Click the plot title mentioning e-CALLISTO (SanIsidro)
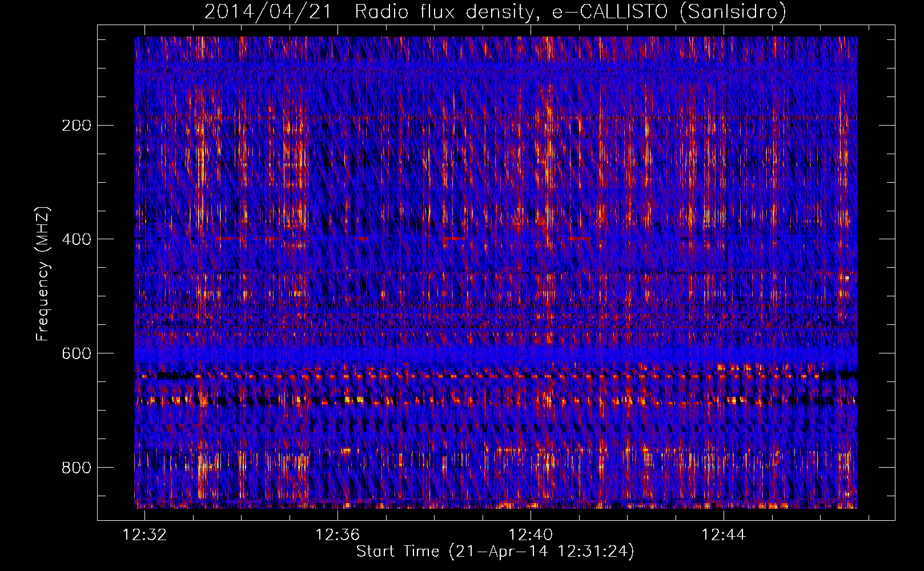 click(x=495, y=11)
